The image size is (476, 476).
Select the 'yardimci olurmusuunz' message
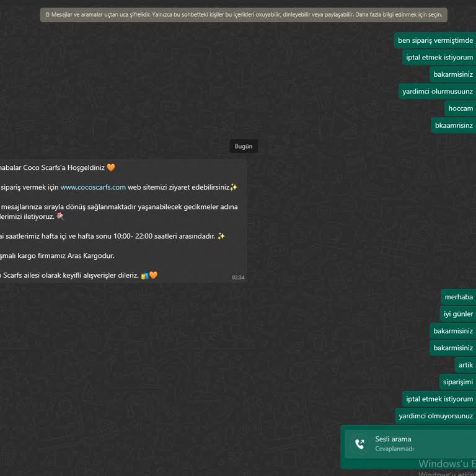point(437,91)
